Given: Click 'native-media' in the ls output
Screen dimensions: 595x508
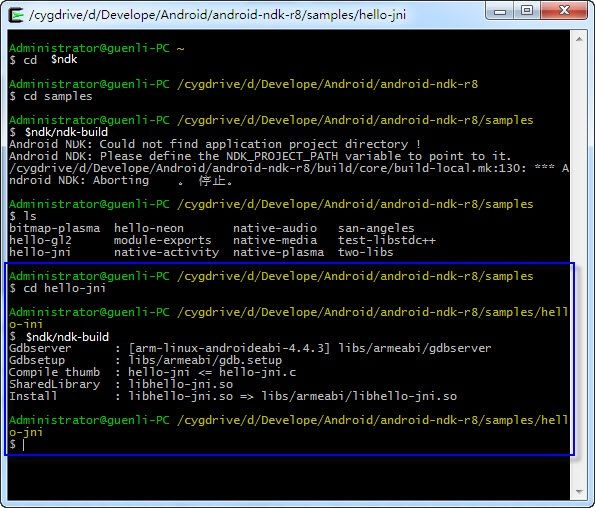Looking at the screenshot, I should pyautogui.click(x=275, y=240).
